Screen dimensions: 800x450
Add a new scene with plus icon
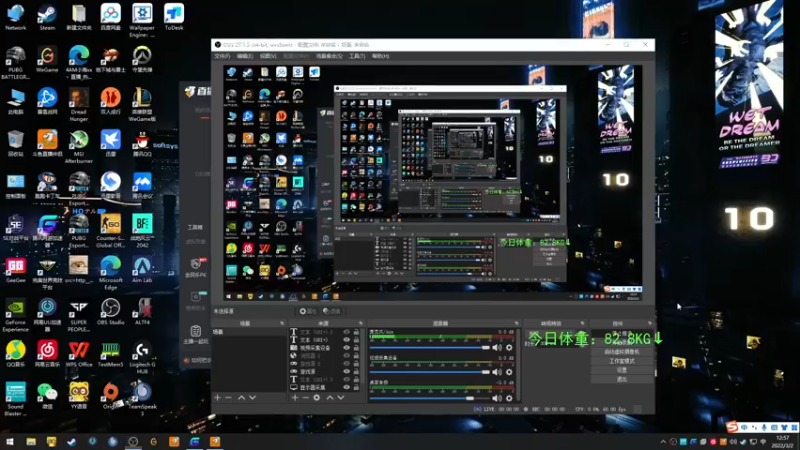[217, 397]
